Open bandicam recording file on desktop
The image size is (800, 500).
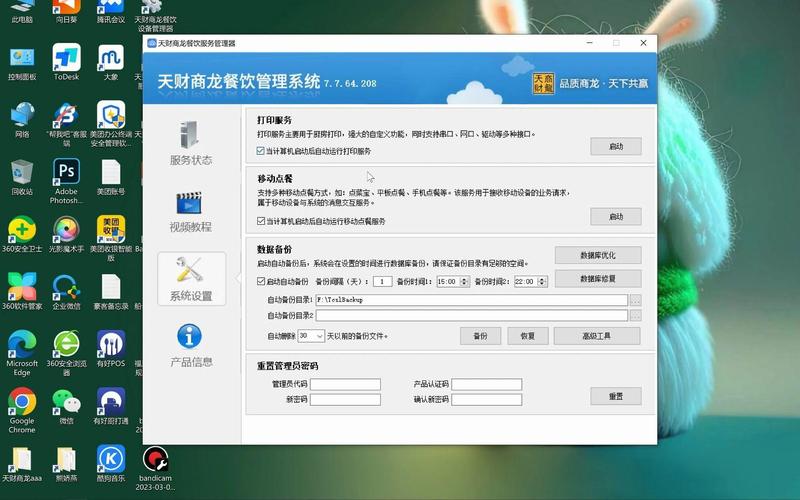(x=155, y=468)
